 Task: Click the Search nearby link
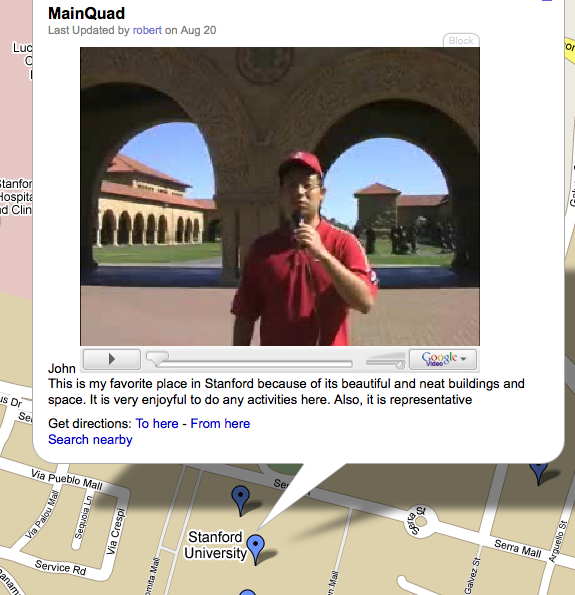(90, 439)
